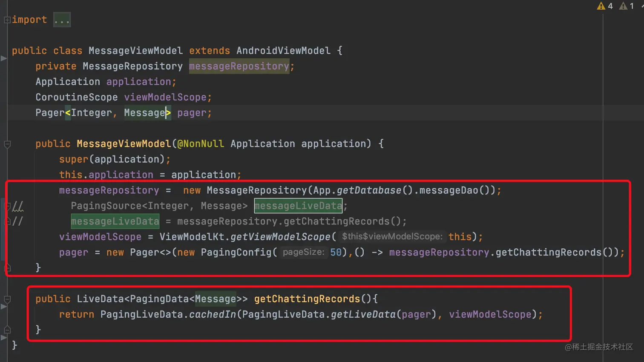The image size is (644, 362).
Task: Click the fold-end marker beside the constructor's closing brace
Action: click(x=7, y=268)
